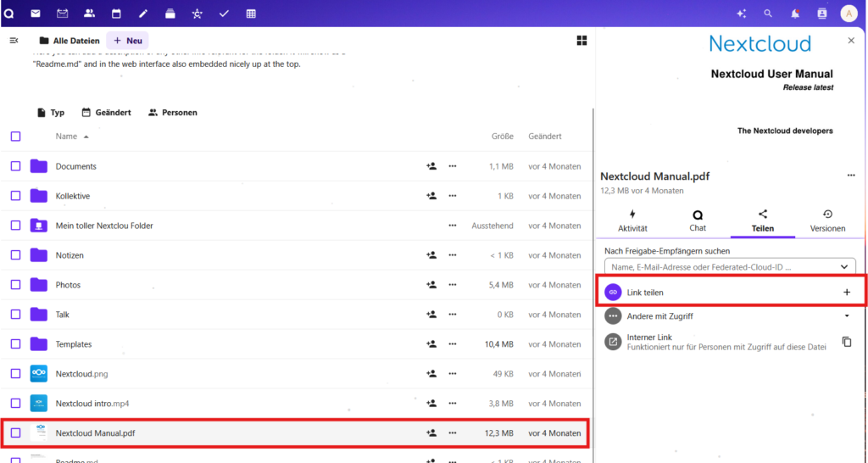This screenshot has width=868, height=463.
Task: Switch to grid view
Action: pos(581,41)
